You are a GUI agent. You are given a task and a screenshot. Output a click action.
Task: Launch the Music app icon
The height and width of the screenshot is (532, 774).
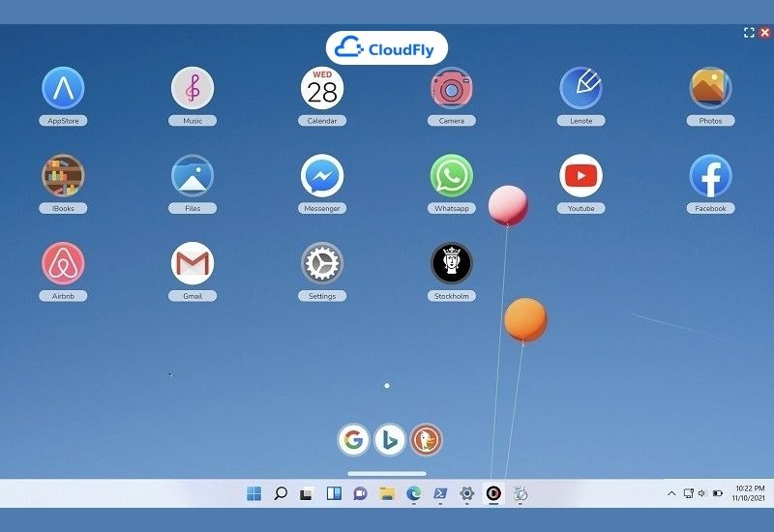[193, 88]
